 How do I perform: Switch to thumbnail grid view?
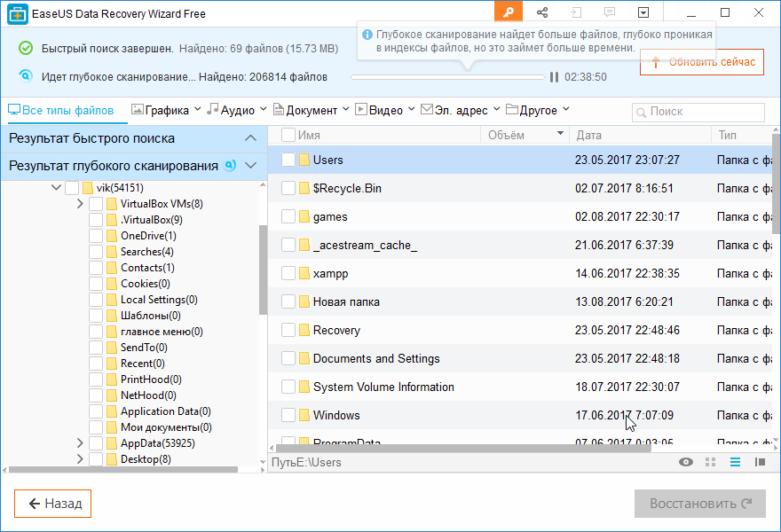(x=711, y=462)
